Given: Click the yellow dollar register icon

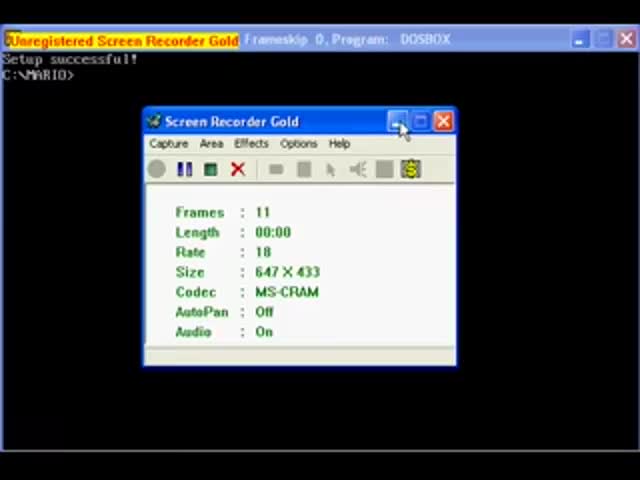Looking at the screenshot, I should (410, 169).
